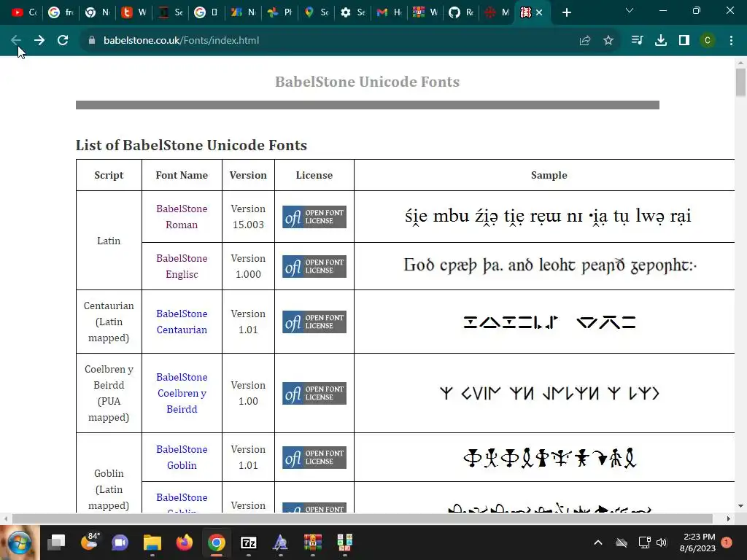The image size is (747, 560).
Task: Launch Firefox from the taskbar
Action: tap(185, 542)
